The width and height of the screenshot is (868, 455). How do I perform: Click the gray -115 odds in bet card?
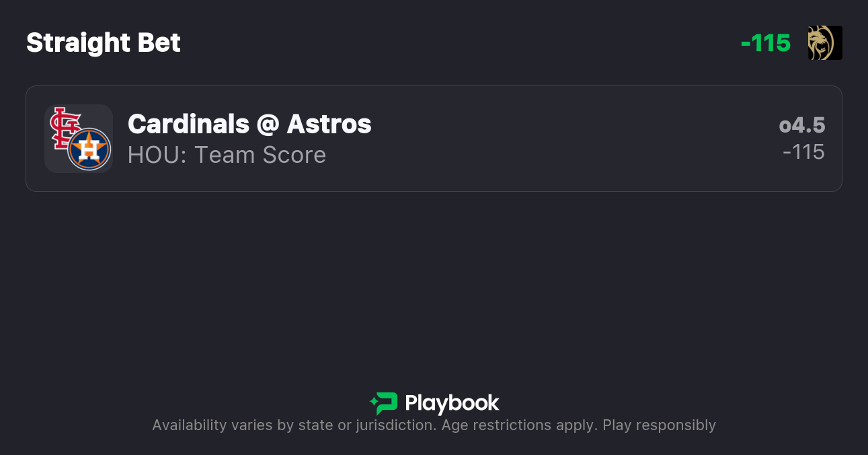803,152
